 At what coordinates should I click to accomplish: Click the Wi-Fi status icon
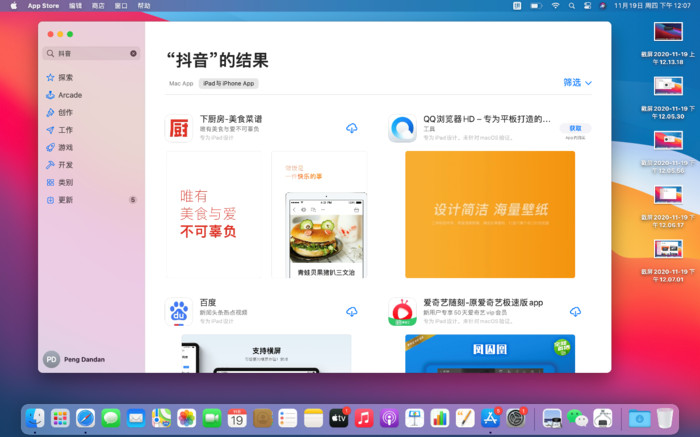[555, 6]
